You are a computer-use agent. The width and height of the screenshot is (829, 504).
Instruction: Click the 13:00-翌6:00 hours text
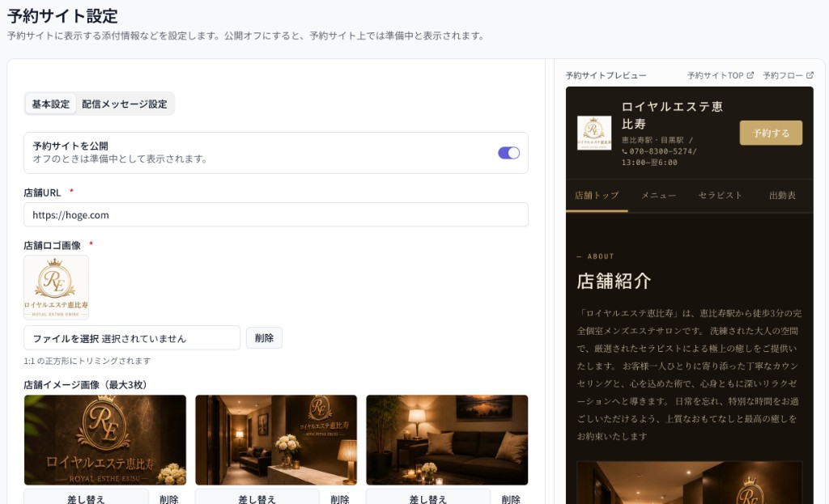coord(649,163)
